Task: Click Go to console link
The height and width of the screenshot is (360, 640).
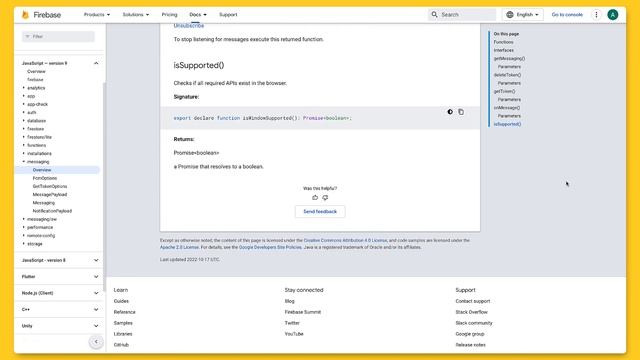Action: click(x=567, y=15)
